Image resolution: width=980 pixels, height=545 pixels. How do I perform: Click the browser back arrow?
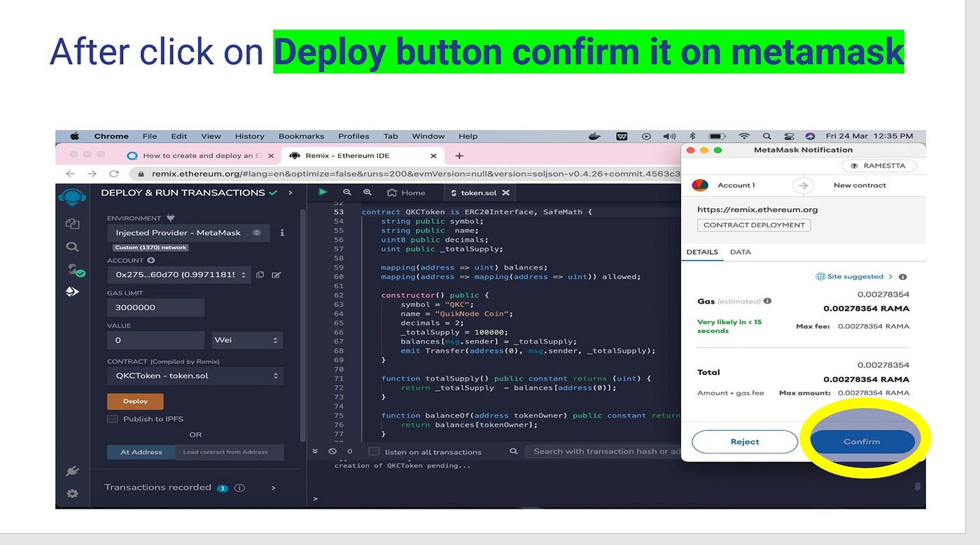pyautogui.click(x=70, y=174)
